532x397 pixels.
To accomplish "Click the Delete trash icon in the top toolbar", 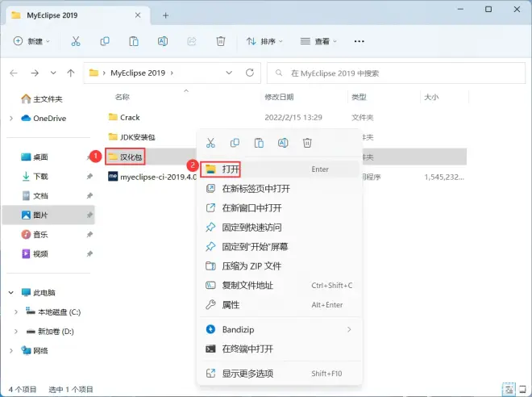I will coord(221,41).
